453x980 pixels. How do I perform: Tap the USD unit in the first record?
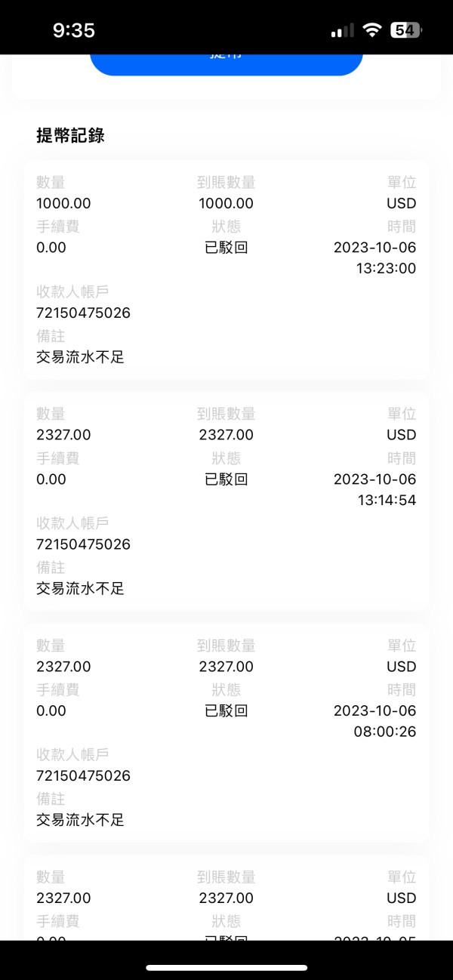pos(401,204)
